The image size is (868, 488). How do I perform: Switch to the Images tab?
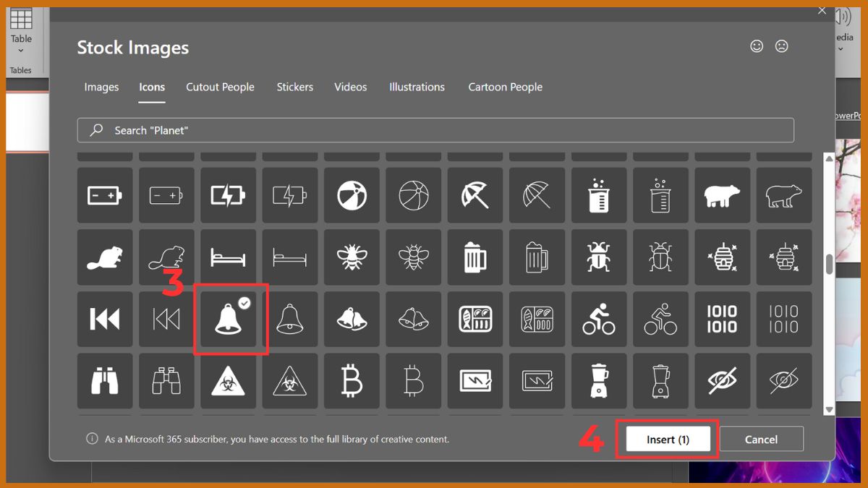(x=101, y=87)
